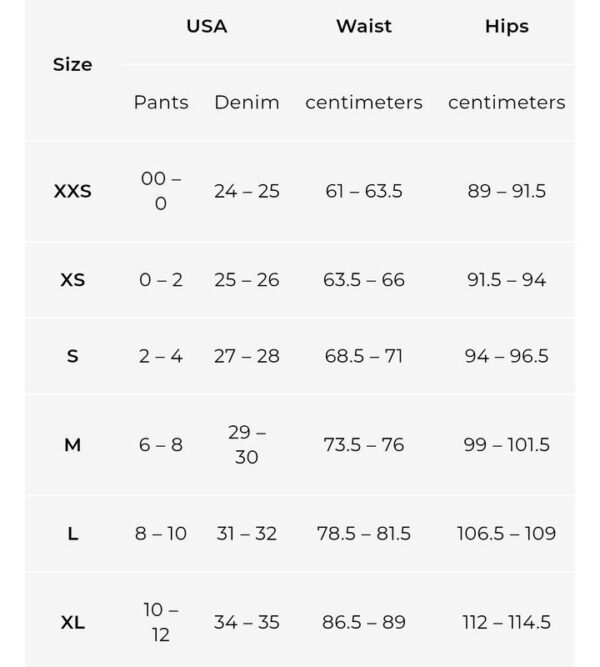This screenshot has height=667, width=600.
Task: Select the L size row label
Action: (x=73, y=533)
